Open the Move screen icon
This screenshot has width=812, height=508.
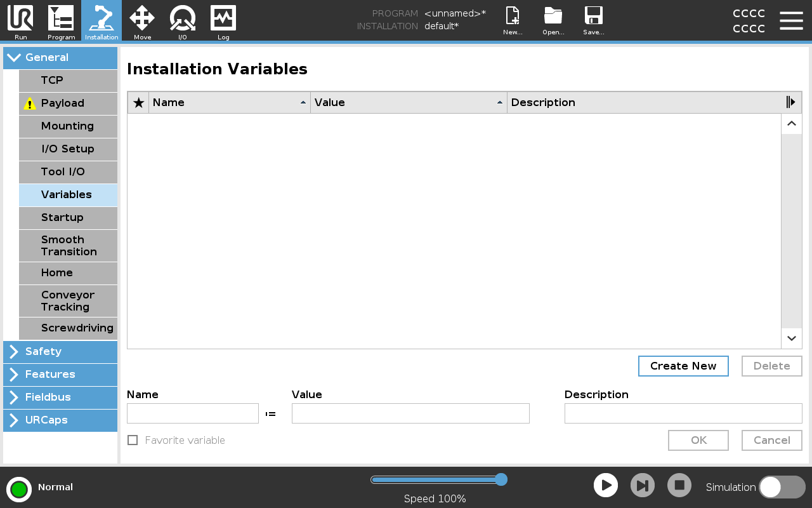[x=142, y=21]
